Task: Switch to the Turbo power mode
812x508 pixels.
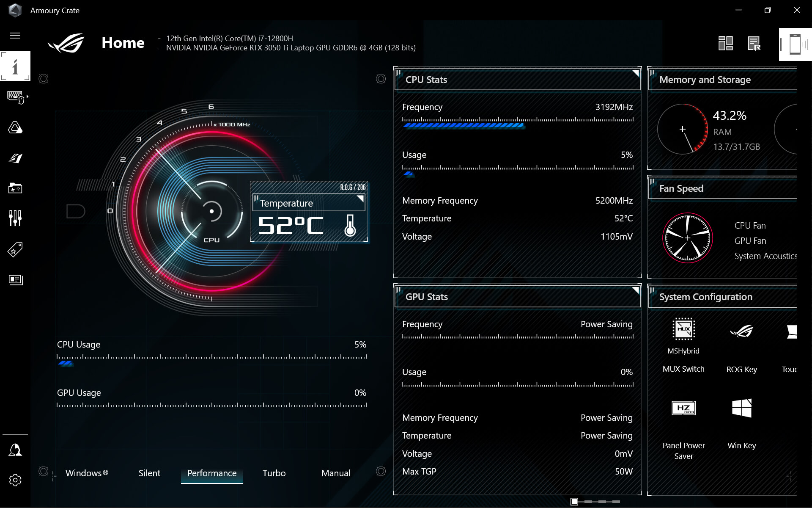Action: click(274, 473)
